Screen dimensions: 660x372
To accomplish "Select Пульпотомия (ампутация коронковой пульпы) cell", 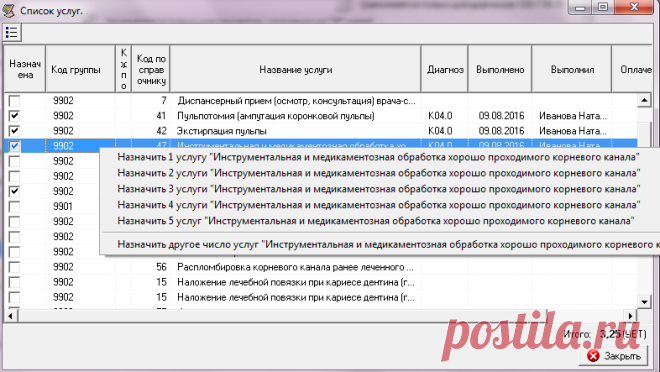I will coord(276,116).
